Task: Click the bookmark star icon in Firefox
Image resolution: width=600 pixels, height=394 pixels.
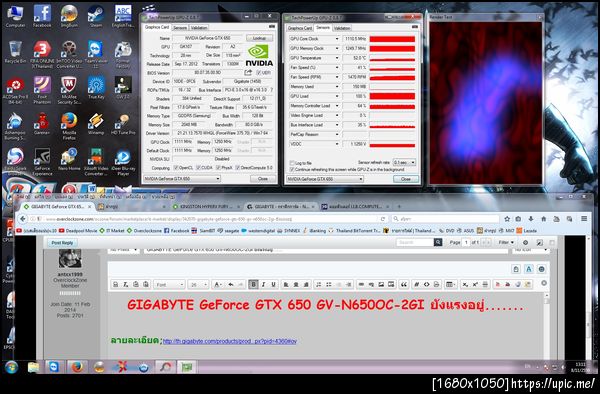Action: click(x=507, y=219)
